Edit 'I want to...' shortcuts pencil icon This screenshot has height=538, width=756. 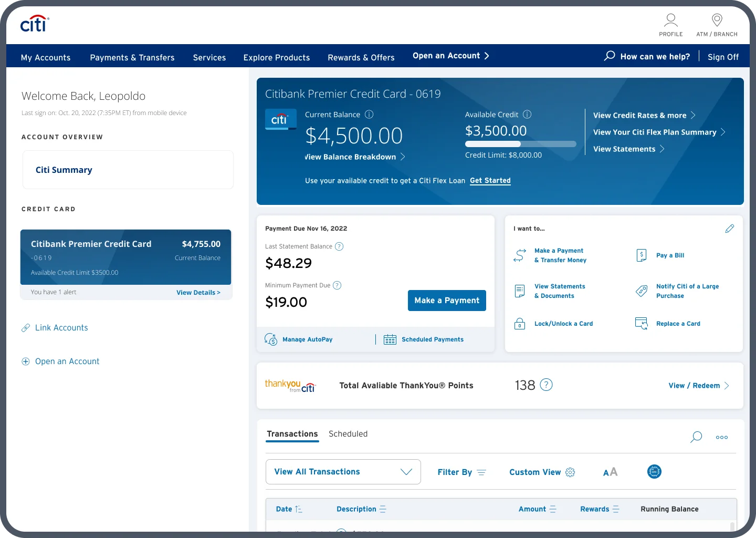(x=730, y=229)
